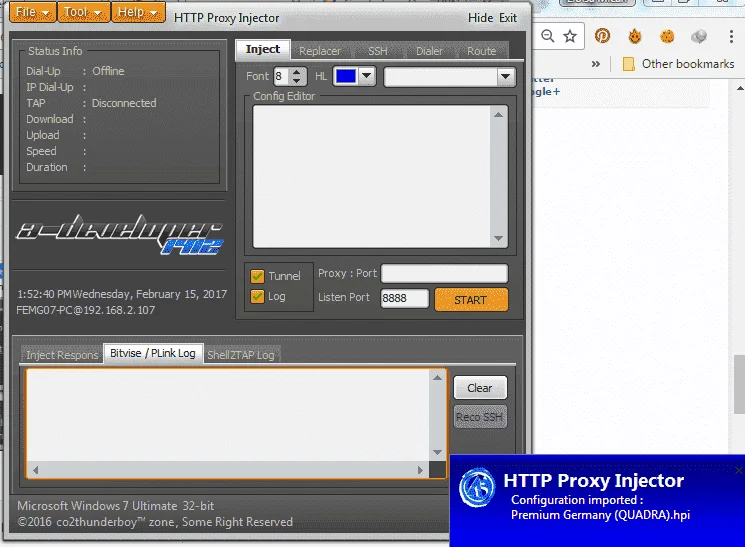Click Exit in the title bar
This screenshot has height=547, width=745.
click(508, 18)
